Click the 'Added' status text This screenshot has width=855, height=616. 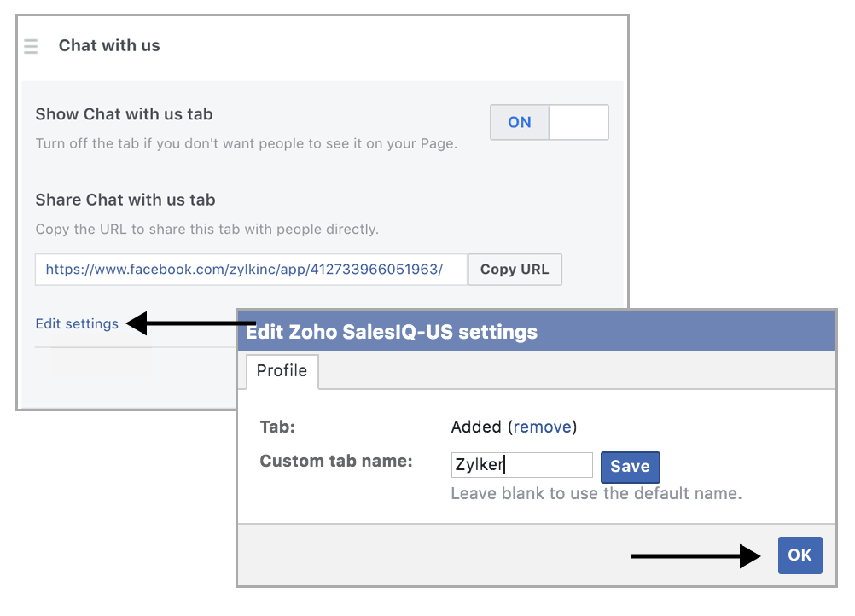tap(476, 427)
